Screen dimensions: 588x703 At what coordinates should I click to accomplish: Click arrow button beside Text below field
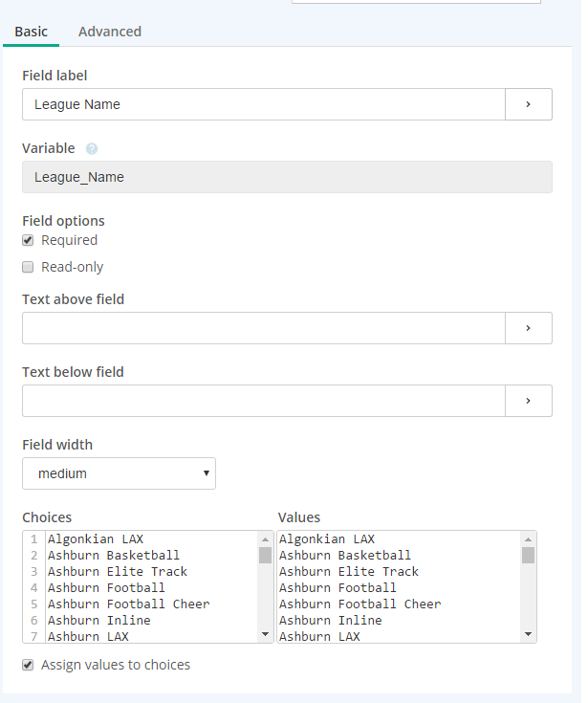tap(528, 401)
